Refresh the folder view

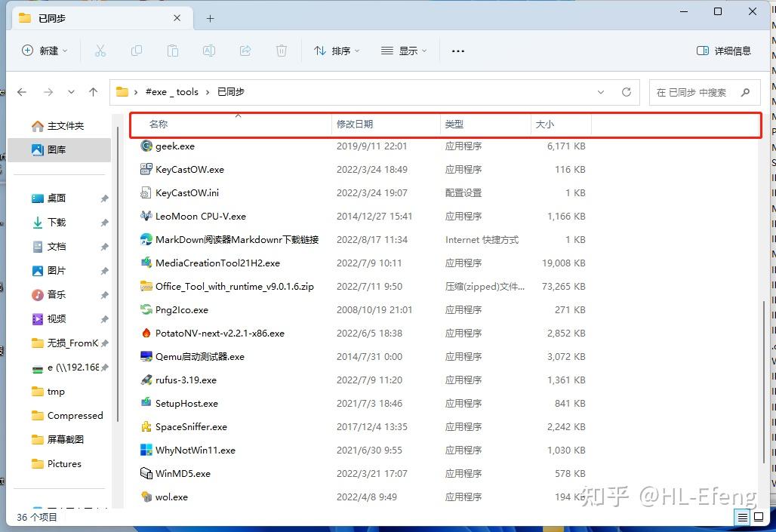click(x=626, y=92)
